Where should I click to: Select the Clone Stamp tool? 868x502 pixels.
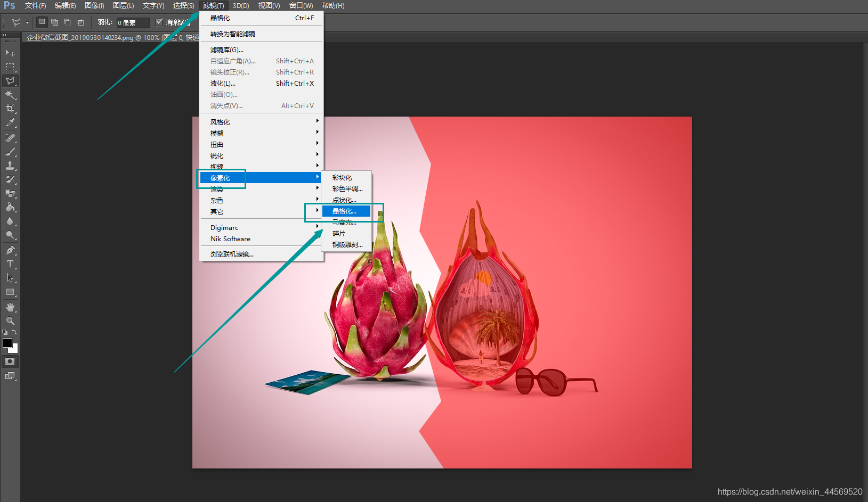click(x=10, y=166)
